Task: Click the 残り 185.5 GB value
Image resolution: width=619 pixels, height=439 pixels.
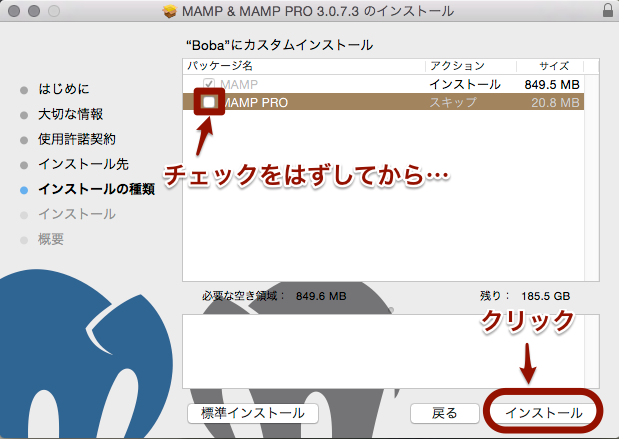Action: 545,296
